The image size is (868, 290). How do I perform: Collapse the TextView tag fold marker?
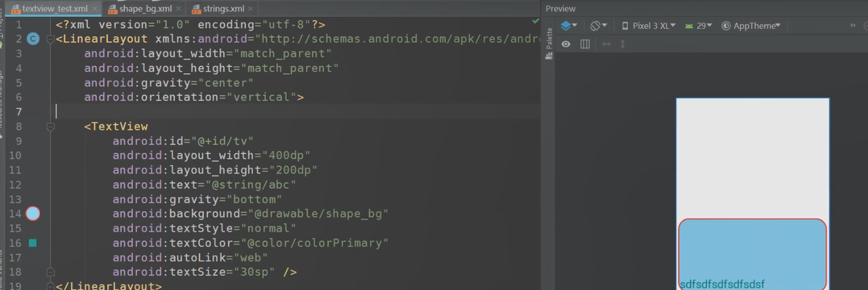(50, 127)
